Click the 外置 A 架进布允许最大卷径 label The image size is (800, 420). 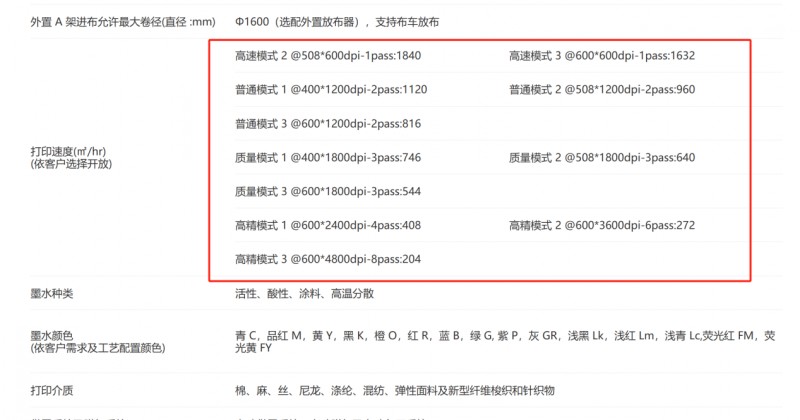click(121, 21)
